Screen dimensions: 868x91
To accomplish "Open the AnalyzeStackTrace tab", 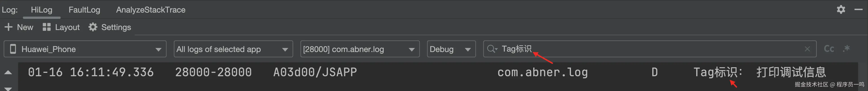I will tap(151, 10).
